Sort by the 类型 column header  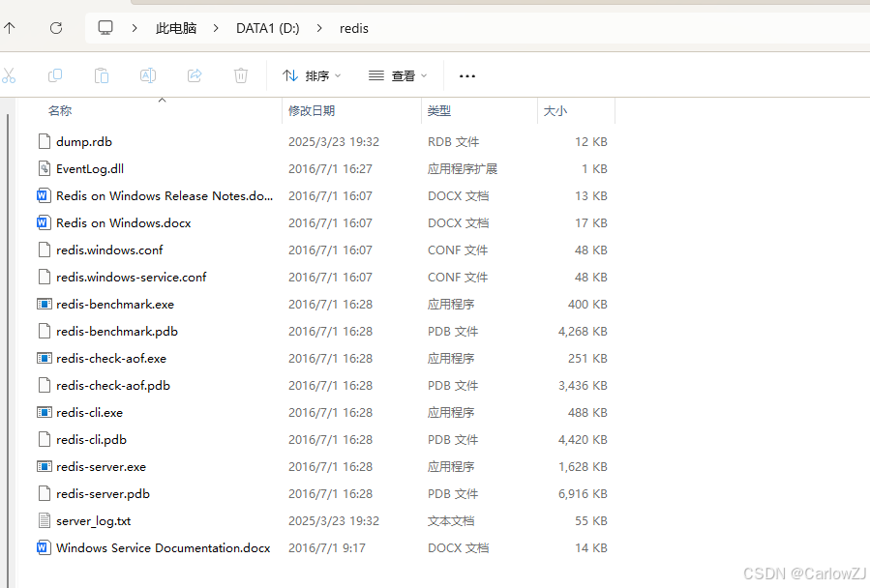click(x=439, y=111)
